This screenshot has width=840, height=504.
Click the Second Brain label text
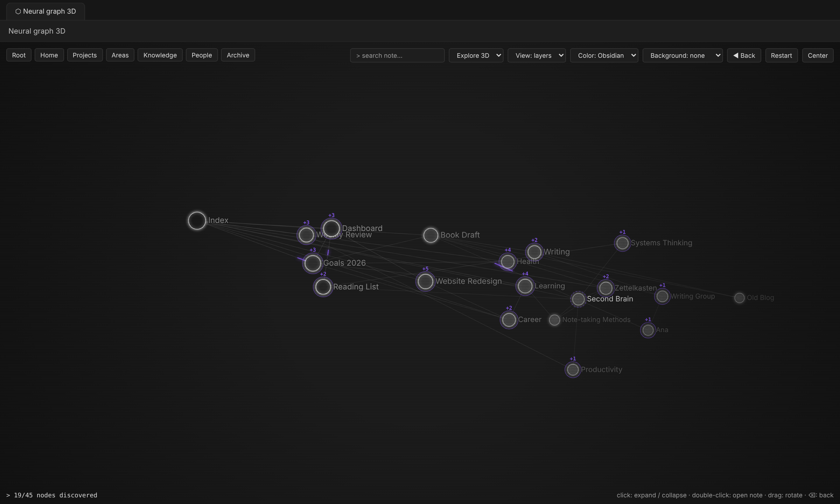610,299
